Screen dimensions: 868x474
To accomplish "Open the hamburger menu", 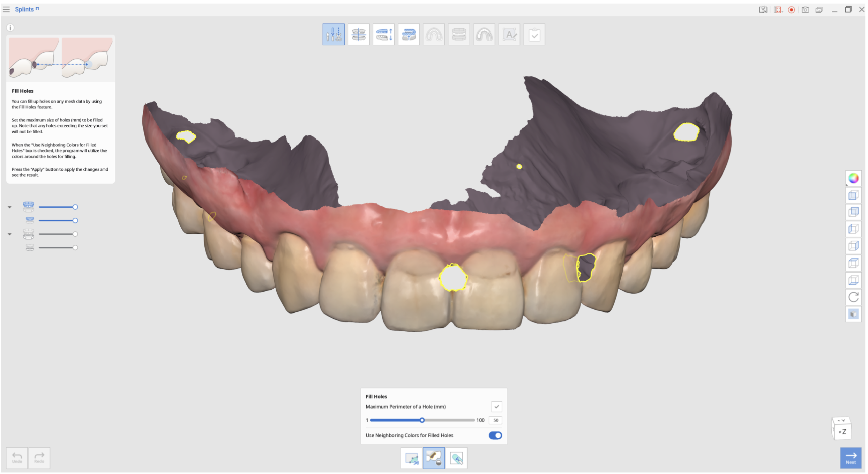I will (6, 9).
